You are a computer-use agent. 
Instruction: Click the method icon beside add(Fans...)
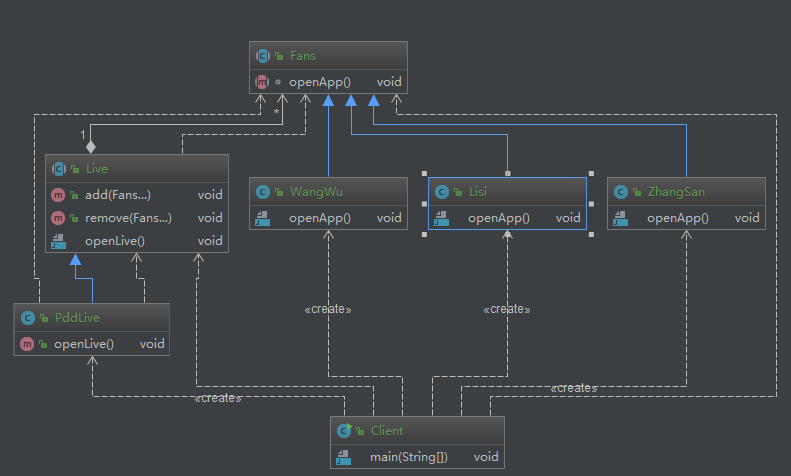59,194
